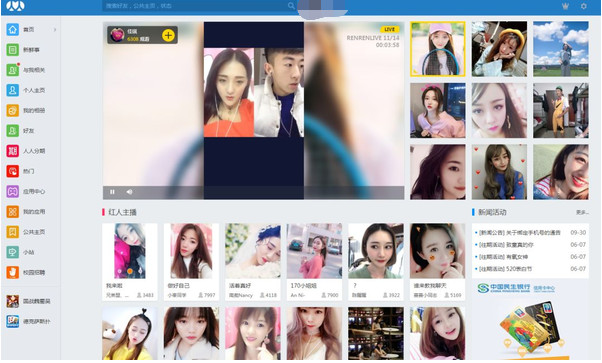
Task: Click 更多 to show more news activities
Action: pyautogui.click(x=582, y=212)
